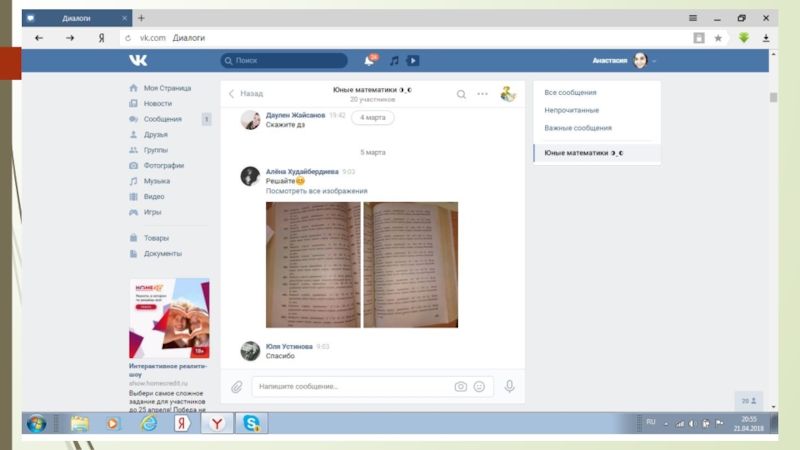Select Непрочитанные messages filter

(x=571, y=110)
